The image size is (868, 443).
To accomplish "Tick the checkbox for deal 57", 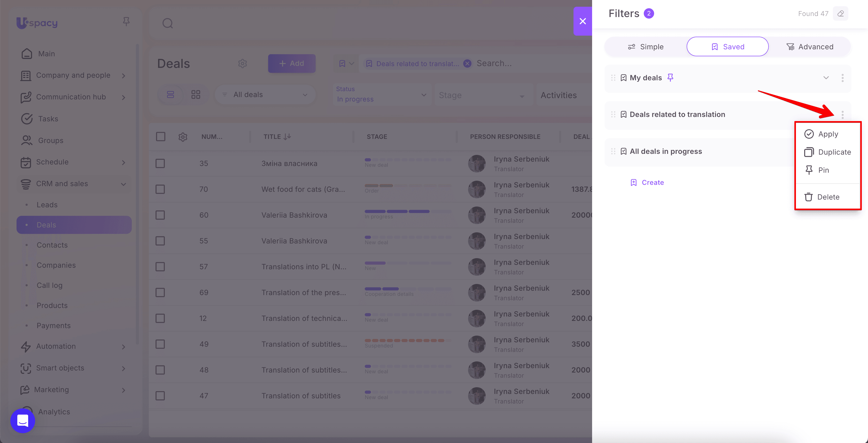I will pos(160,267).
